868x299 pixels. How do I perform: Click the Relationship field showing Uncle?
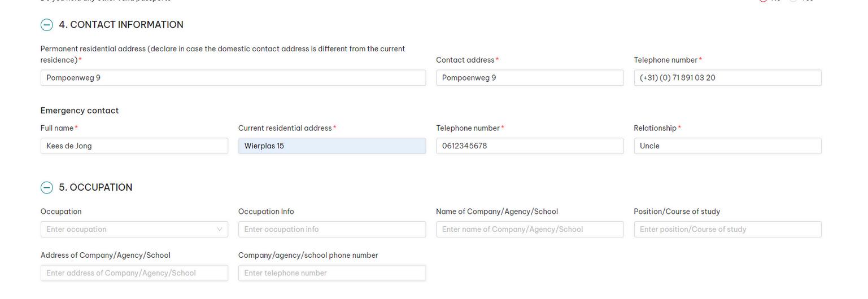click(727, 146)
